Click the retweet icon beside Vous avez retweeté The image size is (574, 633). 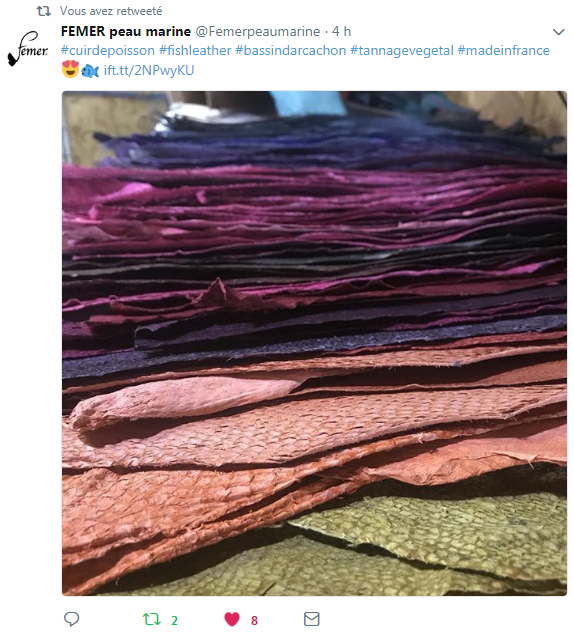pos(44,11)
